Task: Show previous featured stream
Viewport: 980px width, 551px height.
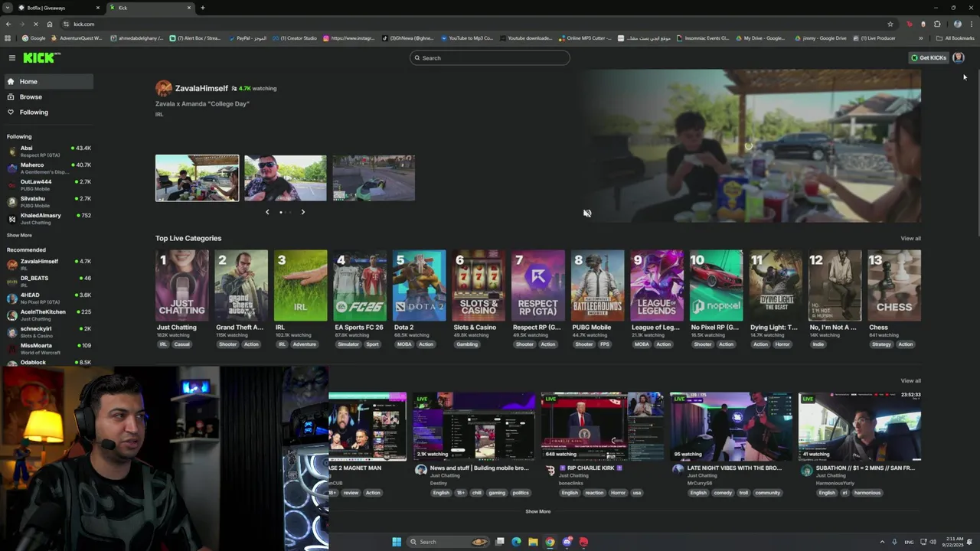Action: pyautogui.click(x=267, y=212)
